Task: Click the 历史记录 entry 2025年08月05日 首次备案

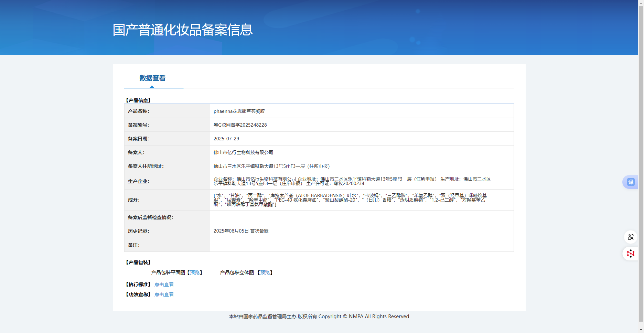Action: tap(241, 231)
